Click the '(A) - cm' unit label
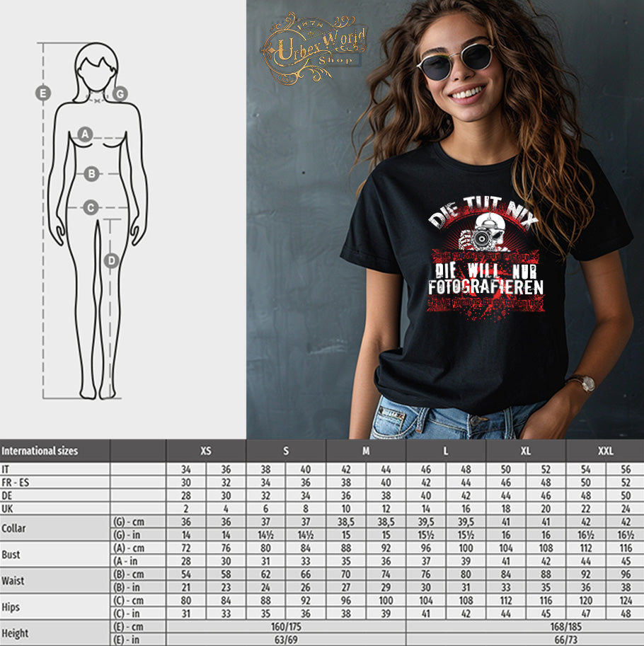Image resolution: width=644 pixels, height=646 pixels. [x=129, y=548]
